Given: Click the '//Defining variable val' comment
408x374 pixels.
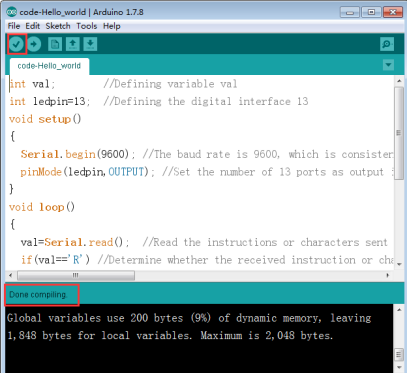Looking at the screenshot, I should tap(170, 84).
